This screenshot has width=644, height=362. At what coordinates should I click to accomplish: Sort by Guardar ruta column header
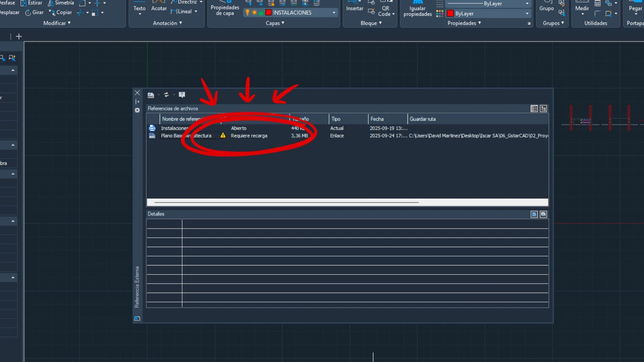click(x=478, y=119)
